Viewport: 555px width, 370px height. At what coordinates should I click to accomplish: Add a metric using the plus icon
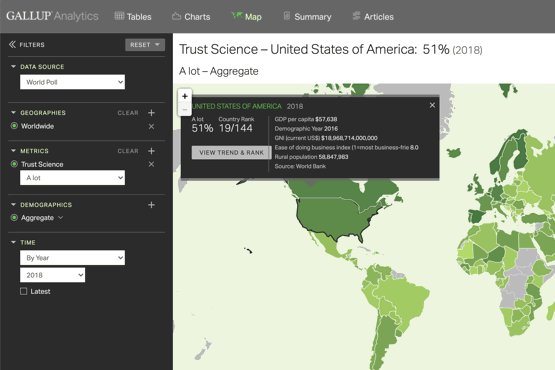pos(151,151)
